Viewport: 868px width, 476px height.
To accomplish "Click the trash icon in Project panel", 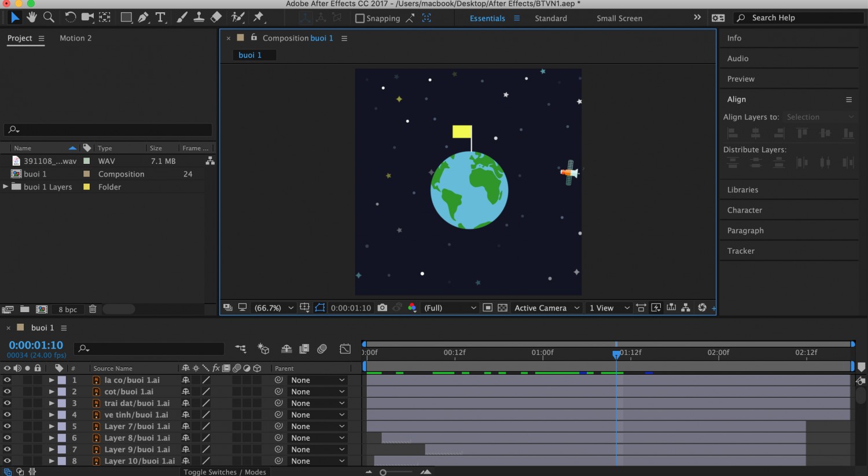I will [x=93, y=309].
